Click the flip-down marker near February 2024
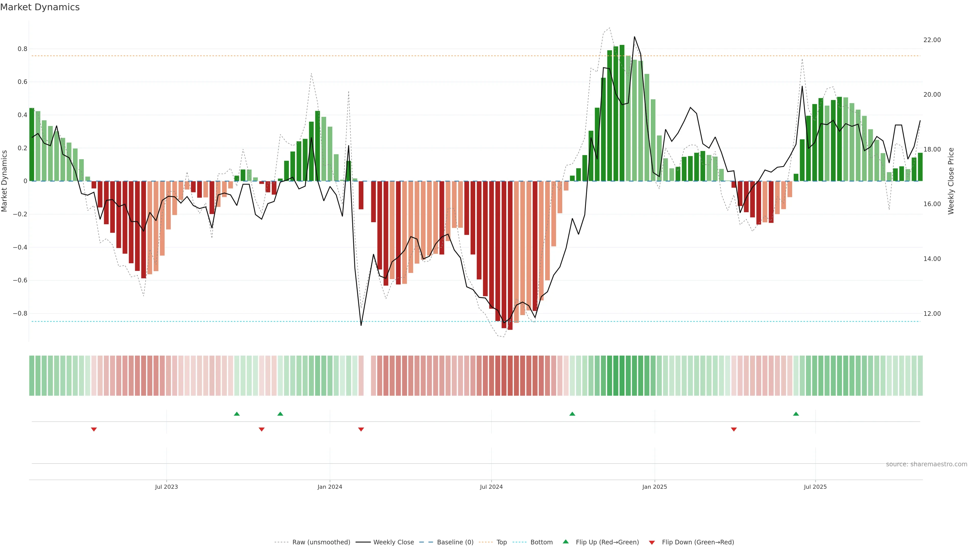Screen dimensions: 980x551 361,429
